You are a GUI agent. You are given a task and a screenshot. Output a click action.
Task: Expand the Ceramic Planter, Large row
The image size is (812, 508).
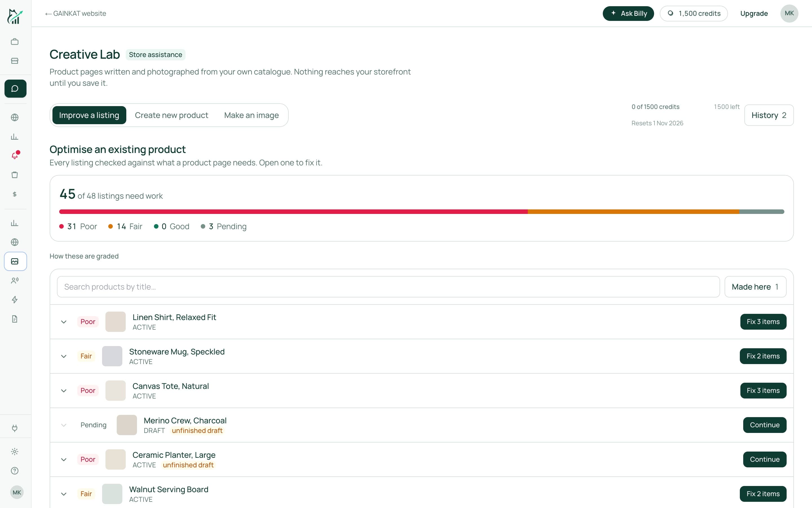[64, 460]
